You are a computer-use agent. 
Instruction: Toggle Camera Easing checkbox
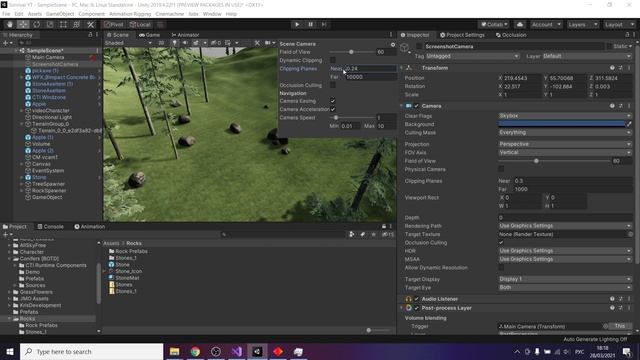click(x=333, y=101)
